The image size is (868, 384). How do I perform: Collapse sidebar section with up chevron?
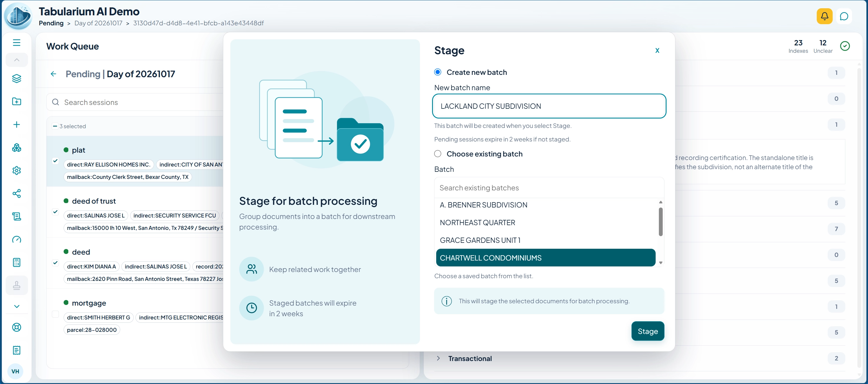[16, 60]
